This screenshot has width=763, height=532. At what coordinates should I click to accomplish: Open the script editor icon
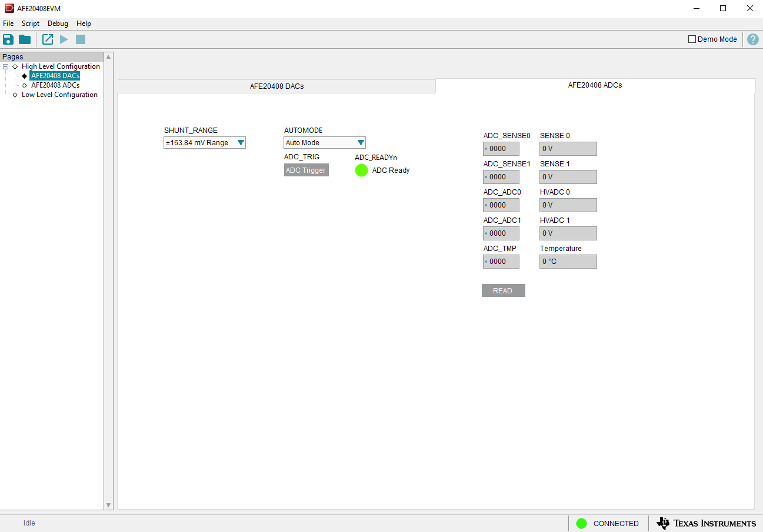[47, 39]
